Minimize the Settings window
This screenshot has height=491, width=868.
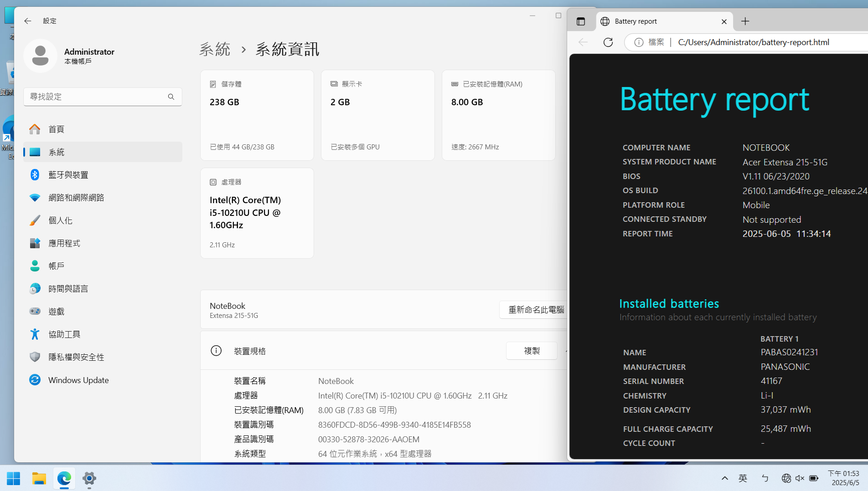click(532, 15)
